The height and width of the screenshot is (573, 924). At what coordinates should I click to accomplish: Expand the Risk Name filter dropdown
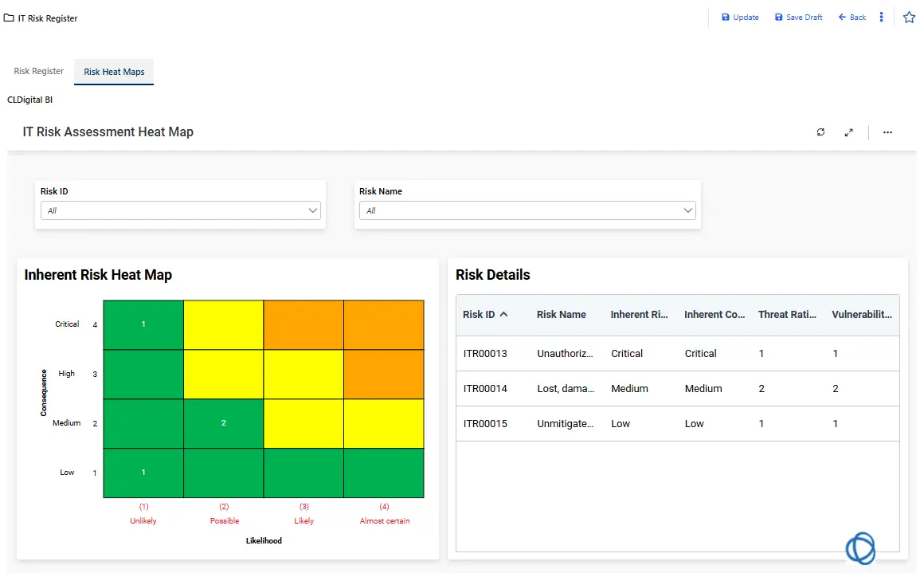pos(527,211)
